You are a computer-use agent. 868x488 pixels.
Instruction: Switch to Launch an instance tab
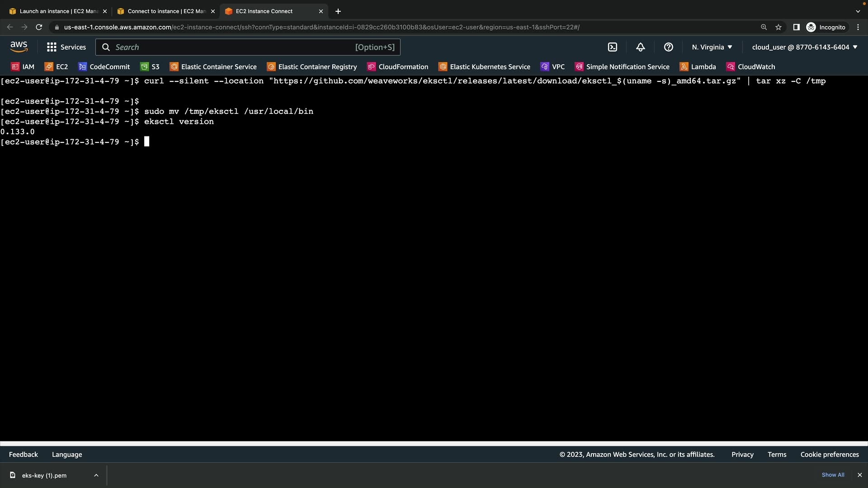(58, 11)
